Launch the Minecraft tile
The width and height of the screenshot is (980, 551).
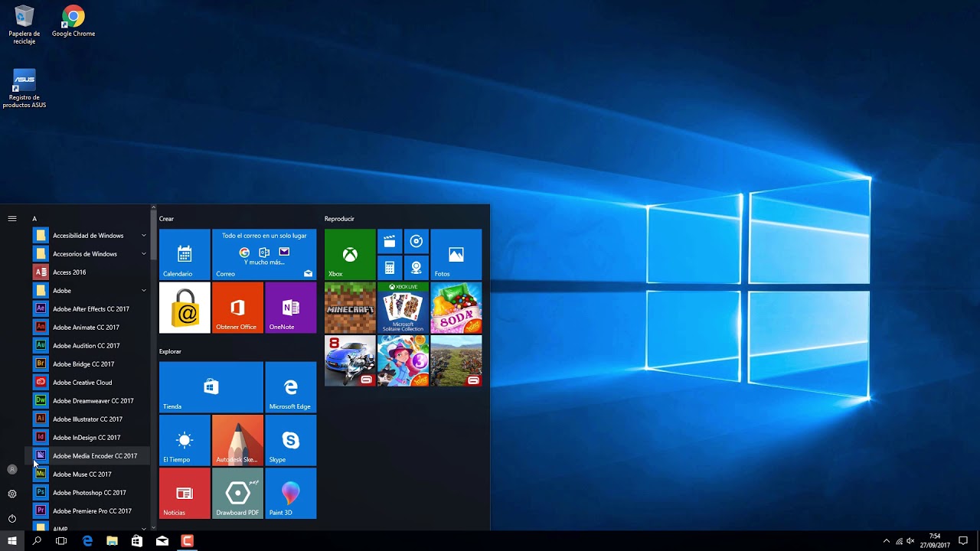(x=350, y=308)
